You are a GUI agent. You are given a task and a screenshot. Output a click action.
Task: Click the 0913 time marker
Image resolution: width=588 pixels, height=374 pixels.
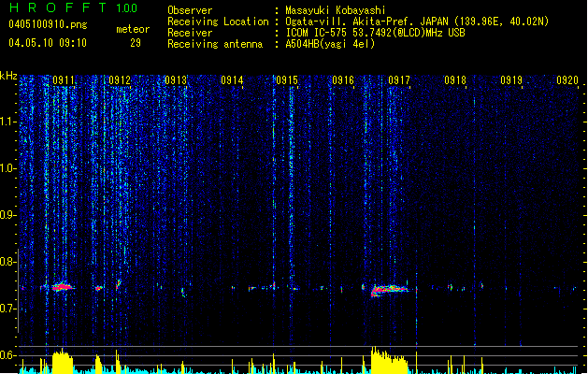tap(176, 79)
